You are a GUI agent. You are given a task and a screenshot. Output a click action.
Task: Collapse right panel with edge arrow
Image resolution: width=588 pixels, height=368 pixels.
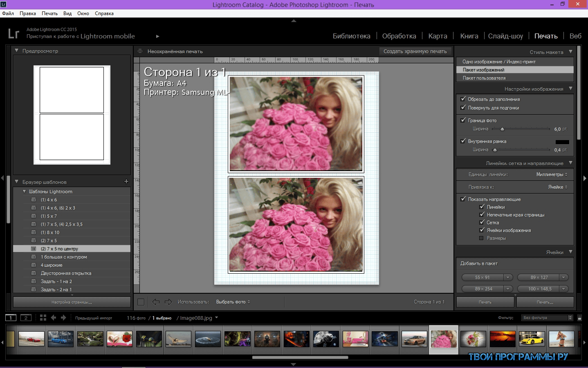click(585, 178)
